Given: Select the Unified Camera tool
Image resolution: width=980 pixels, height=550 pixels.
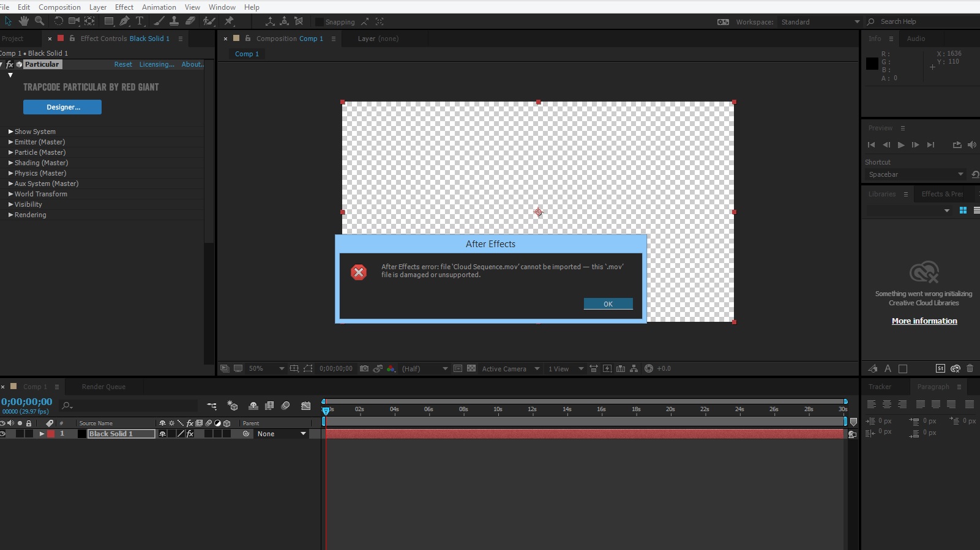Looking at the screenshot, I should (74, 21).
